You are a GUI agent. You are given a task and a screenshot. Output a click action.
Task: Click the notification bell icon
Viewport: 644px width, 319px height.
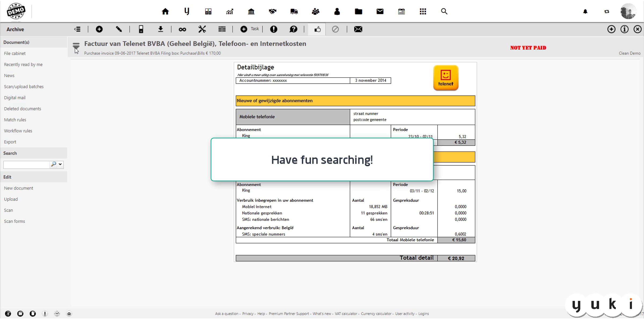585,12
